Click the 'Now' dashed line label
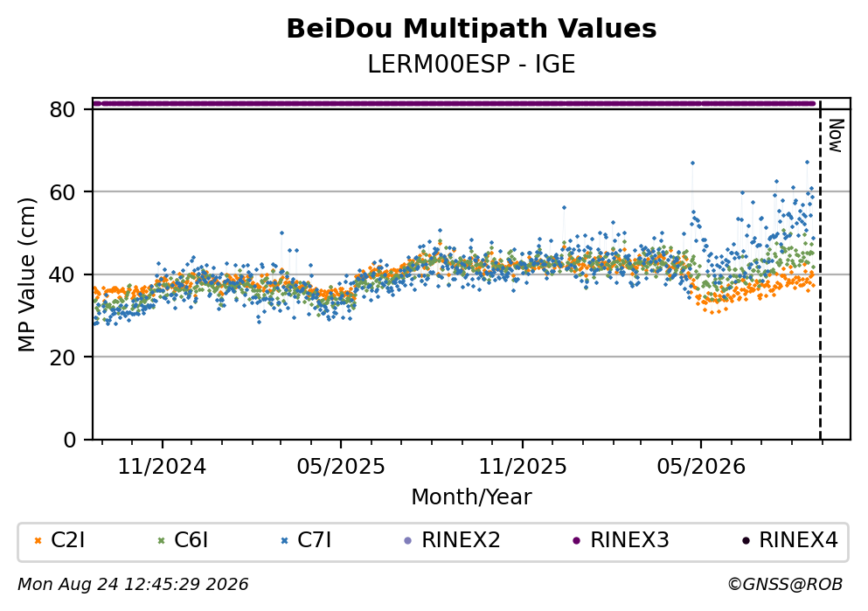 coord(836,135)
